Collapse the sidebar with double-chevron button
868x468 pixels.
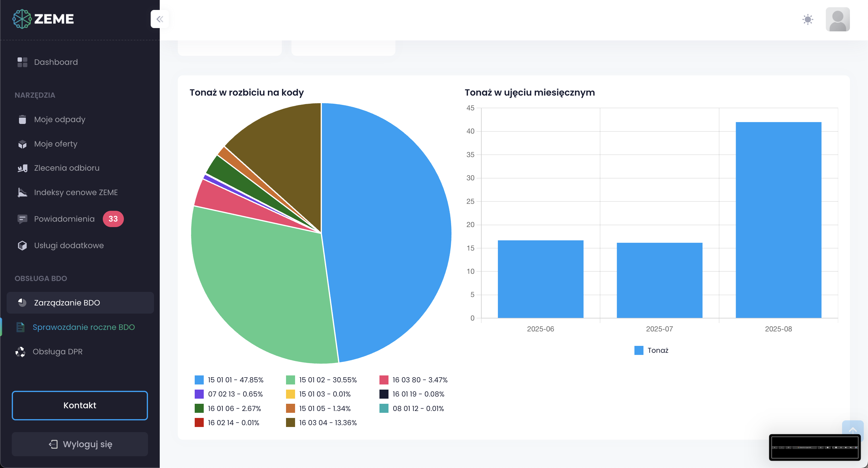[x=160, y=19]
